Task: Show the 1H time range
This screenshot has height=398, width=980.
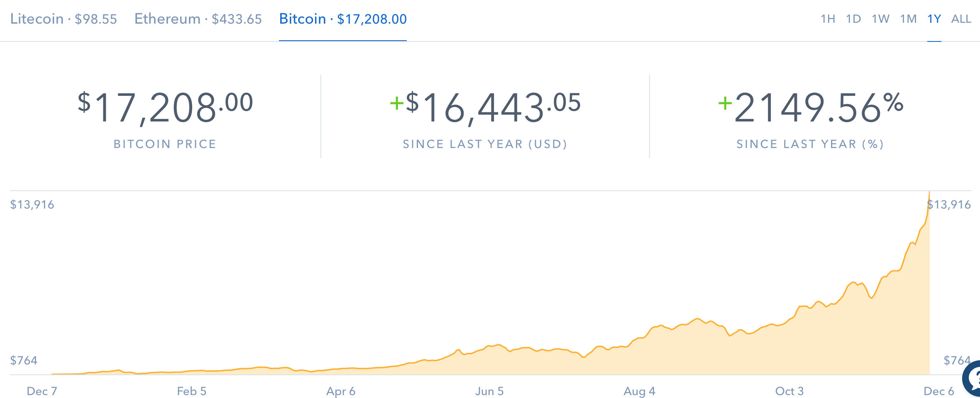Action: pyautogui.click(x=828, y=19)
